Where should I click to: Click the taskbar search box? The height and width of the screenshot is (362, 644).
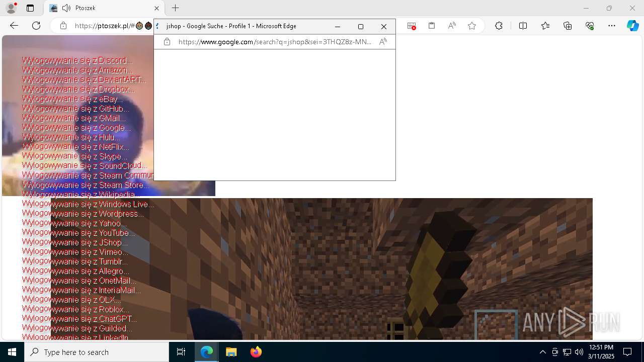pyautogui.click(x=97, y=352)
